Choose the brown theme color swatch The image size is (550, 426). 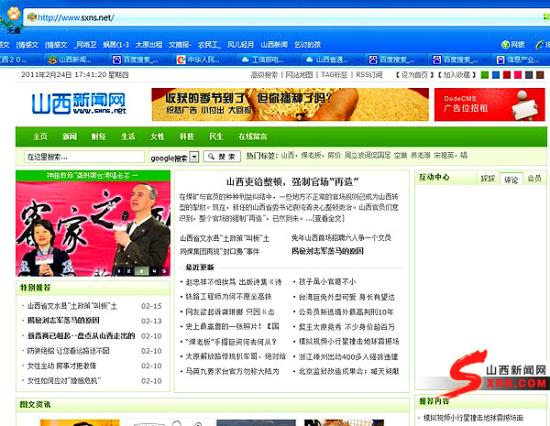[x=540, y=75]
